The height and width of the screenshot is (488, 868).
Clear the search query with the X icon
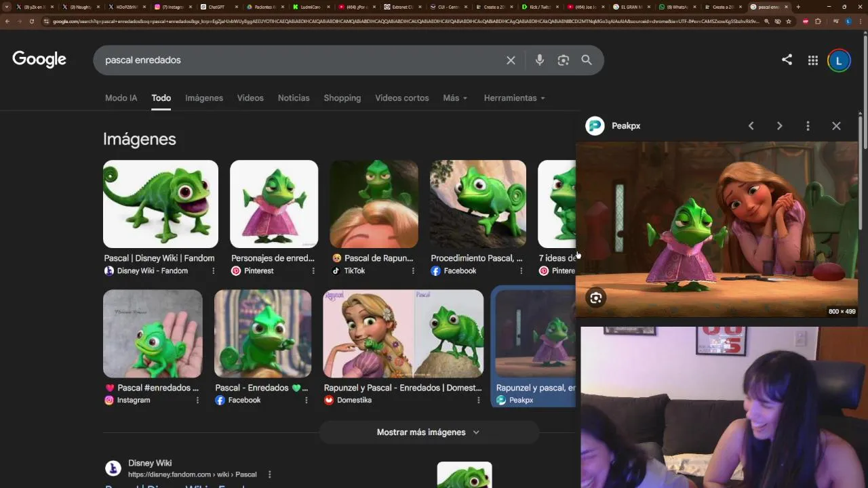pyautogui.click(x=511, y=60)
